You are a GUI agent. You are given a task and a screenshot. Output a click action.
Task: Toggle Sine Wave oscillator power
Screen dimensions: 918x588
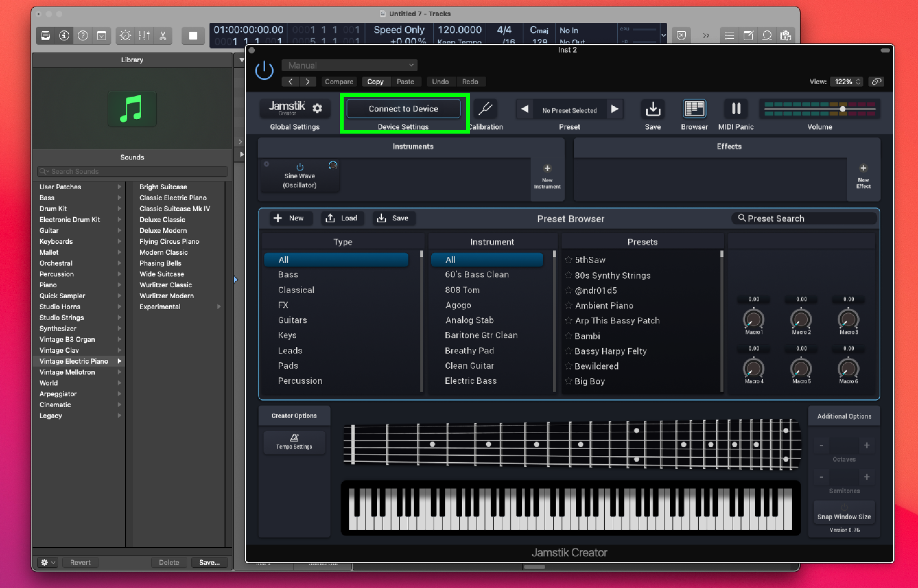pyautogui.click(x=300, y=167)
